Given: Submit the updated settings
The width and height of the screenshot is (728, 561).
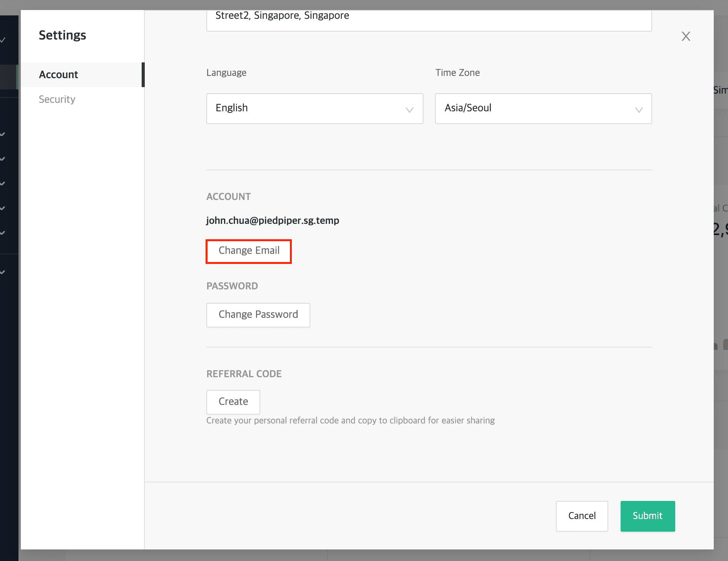Looking at the screenshot, I should (647, 516).
